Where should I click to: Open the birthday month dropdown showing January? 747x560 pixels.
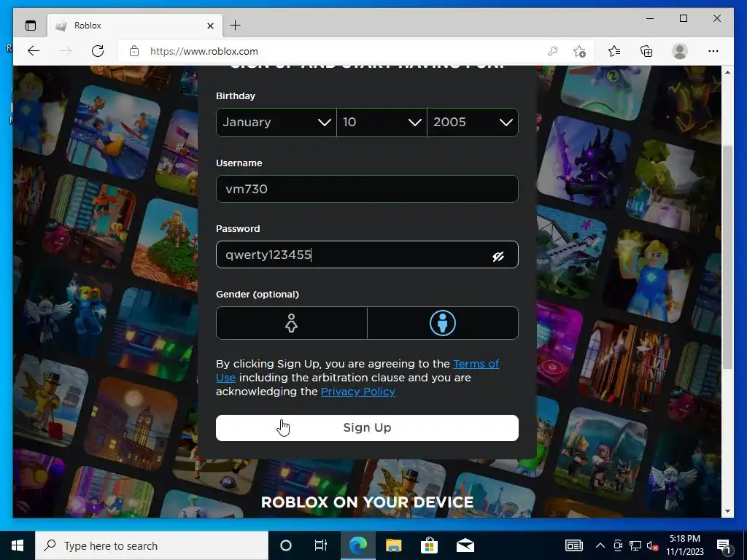(x=276, y=122)
